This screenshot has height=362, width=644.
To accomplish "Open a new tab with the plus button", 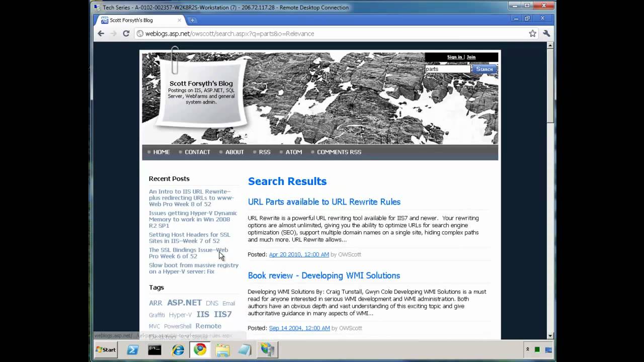I will [192, 20].
